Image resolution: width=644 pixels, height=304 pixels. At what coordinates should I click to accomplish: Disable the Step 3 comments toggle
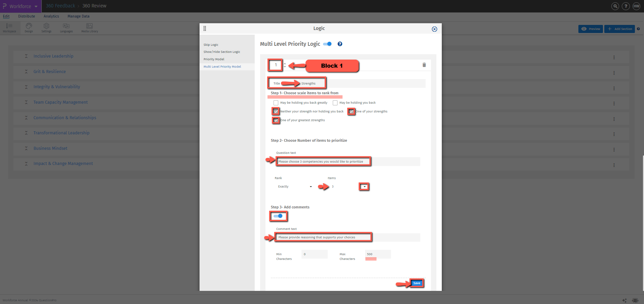[x=279, y=216]
